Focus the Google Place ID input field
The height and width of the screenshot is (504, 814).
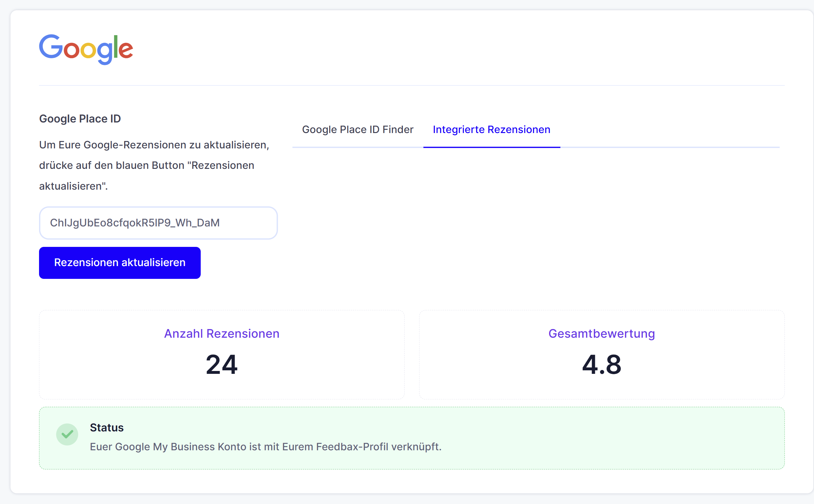click(x=158, y=223)
